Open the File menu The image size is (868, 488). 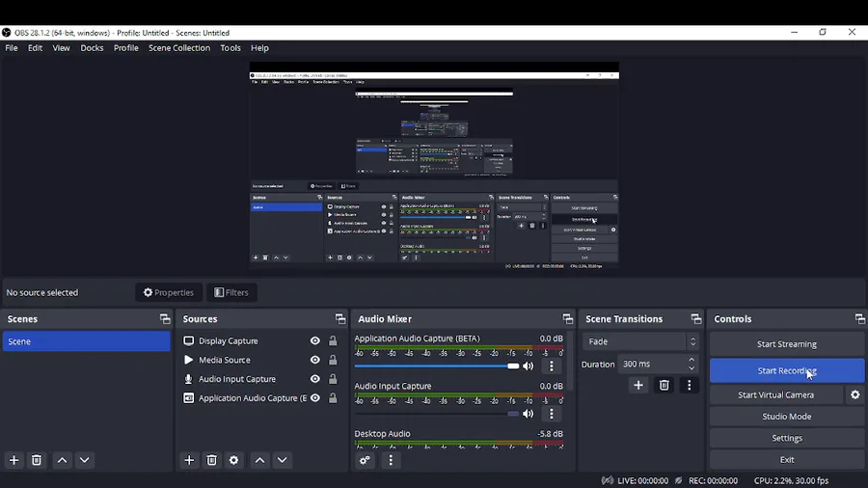point(11,47)
